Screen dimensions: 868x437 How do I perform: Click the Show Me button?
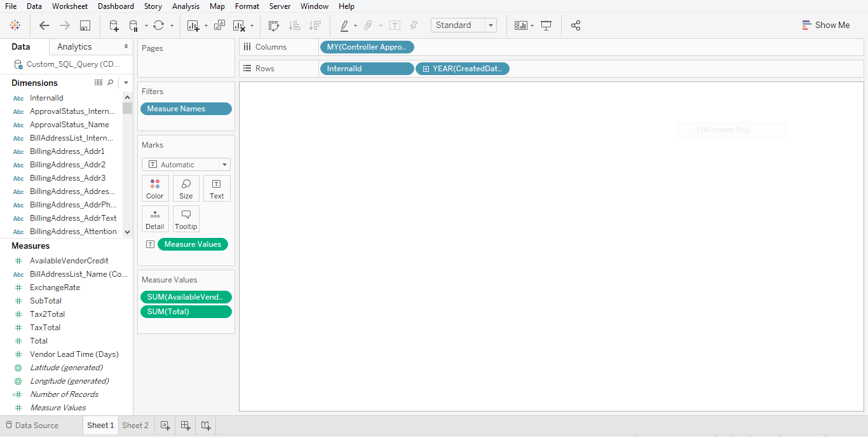click(x=826, y=25)
